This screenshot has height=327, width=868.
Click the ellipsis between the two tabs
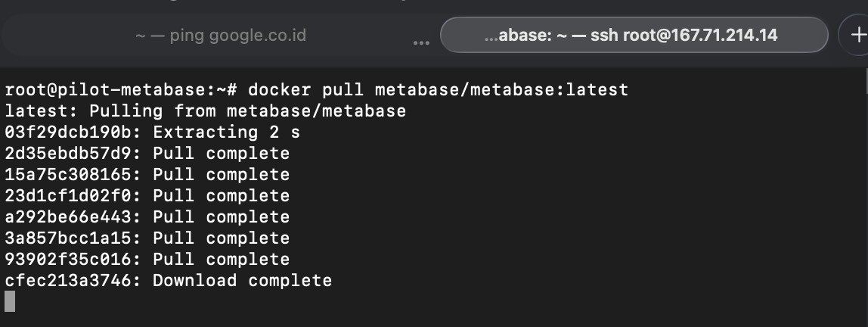(x=421, y=40)
